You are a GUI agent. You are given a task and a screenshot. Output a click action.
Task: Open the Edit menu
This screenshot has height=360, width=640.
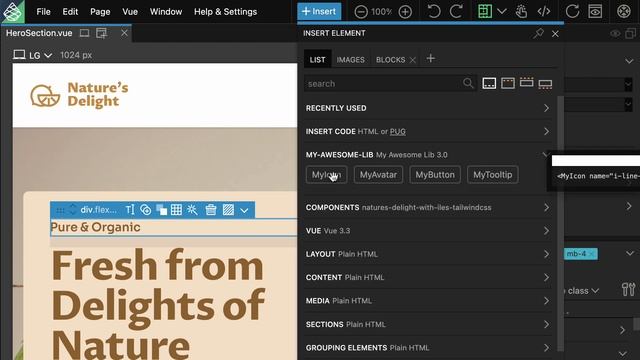click(x=70, y=12)
